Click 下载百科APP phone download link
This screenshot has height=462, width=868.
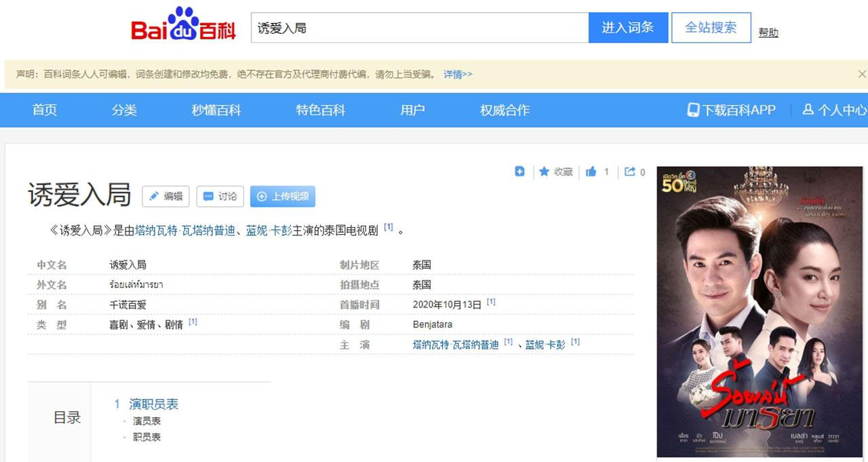pyautogui.click(x=731, y=110)
